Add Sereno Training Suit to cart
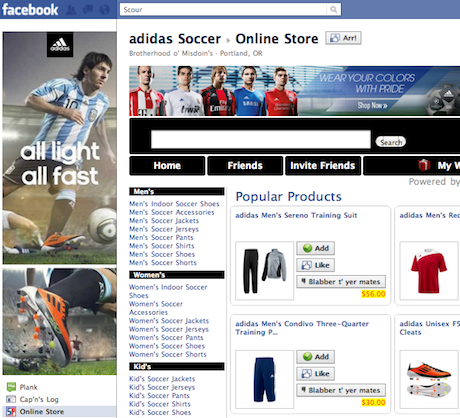460x418 pixels. 316,248
